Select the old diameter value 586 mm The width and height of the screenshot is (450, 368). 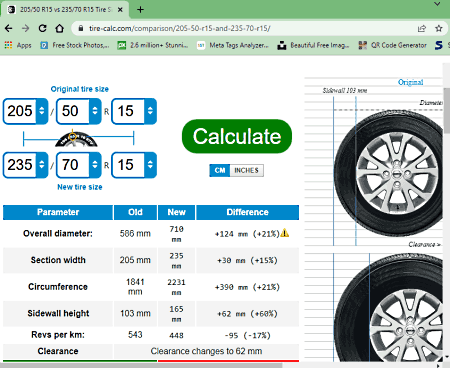135,233
